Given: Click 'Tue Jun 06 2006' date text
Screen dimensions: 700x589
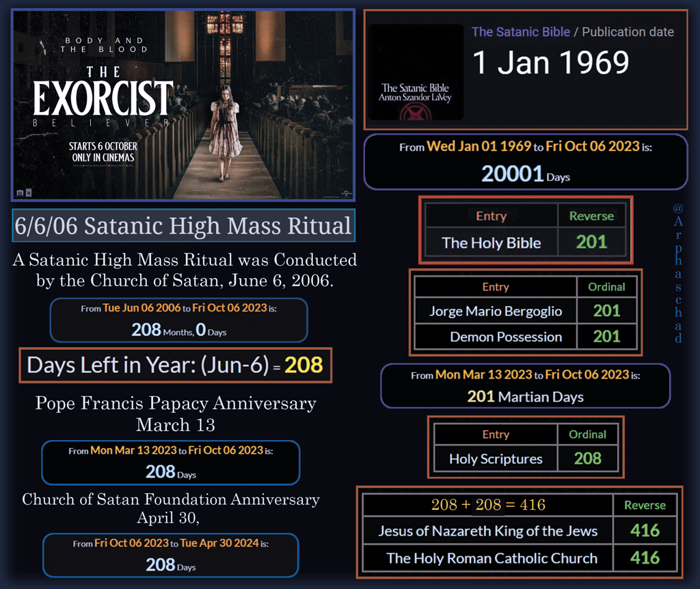Looking at the screenshot, I should (x=142, y=308).
